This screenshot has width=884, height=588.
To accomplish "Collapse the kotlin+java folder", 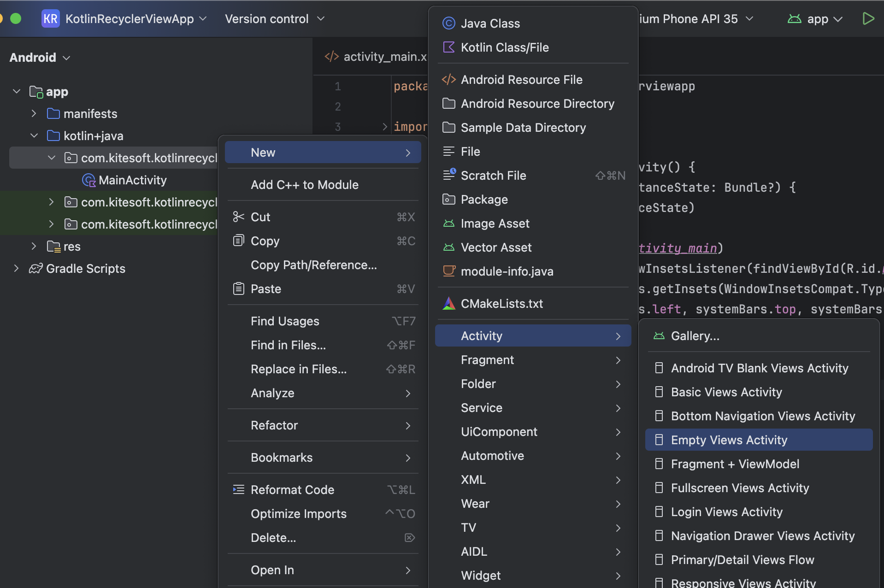I will (34, 136).
